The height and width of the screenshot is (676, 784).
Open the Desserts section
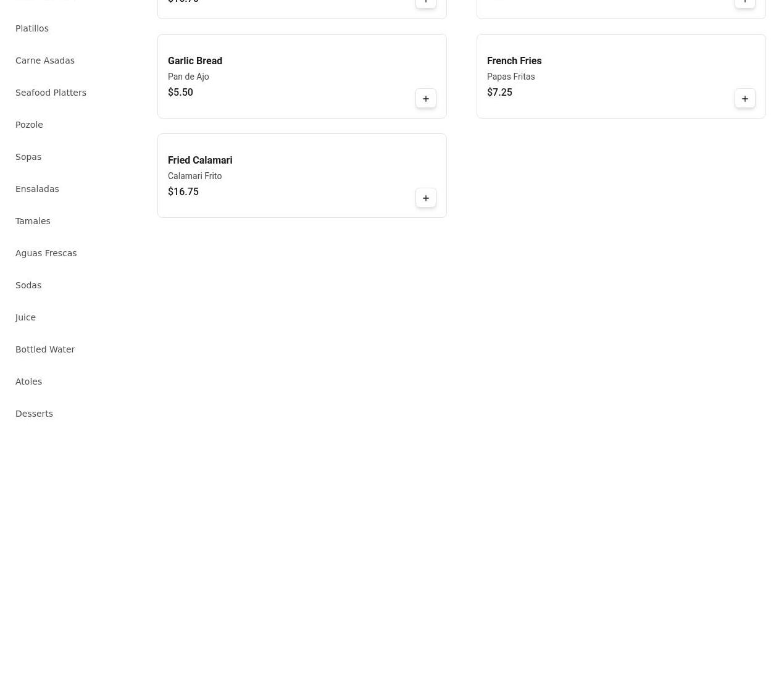34,414
